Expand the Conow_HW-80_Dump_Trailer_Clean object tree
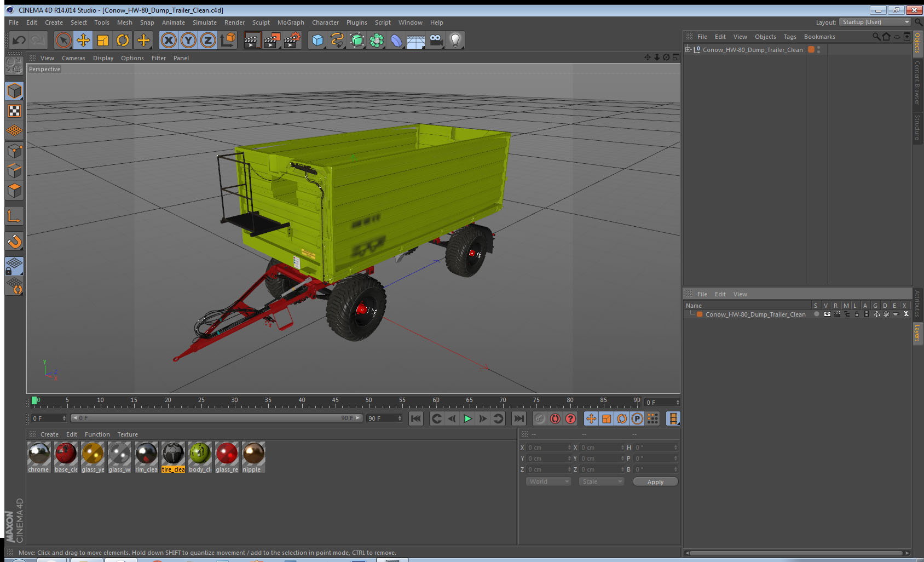This screenshot has width=924, height=562. [x=688, y=49]
